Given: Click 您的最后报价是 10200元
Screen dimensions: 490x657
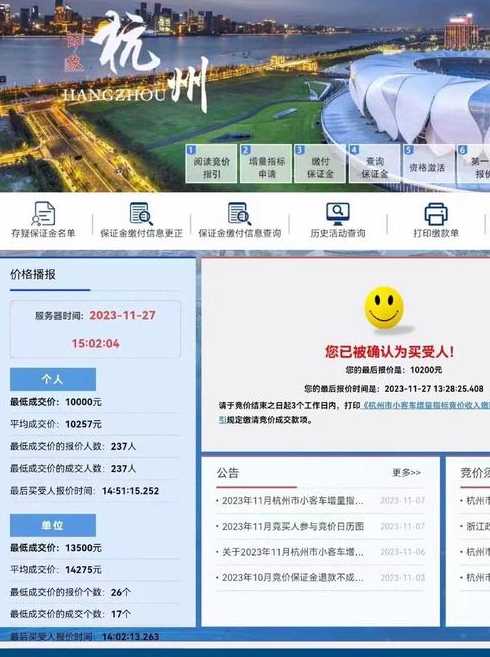Looking at the screenshot, I should click(394, 370).
